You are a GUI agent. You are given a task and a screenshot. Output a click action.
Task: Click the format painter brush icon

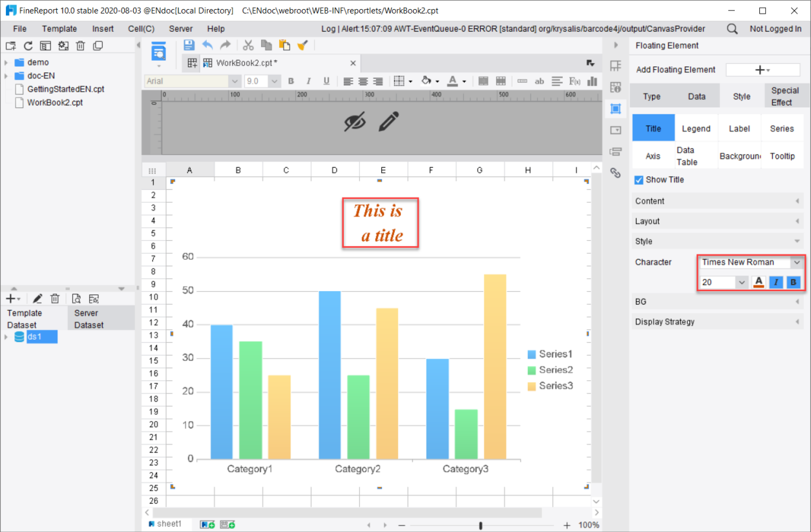[302, 45]
